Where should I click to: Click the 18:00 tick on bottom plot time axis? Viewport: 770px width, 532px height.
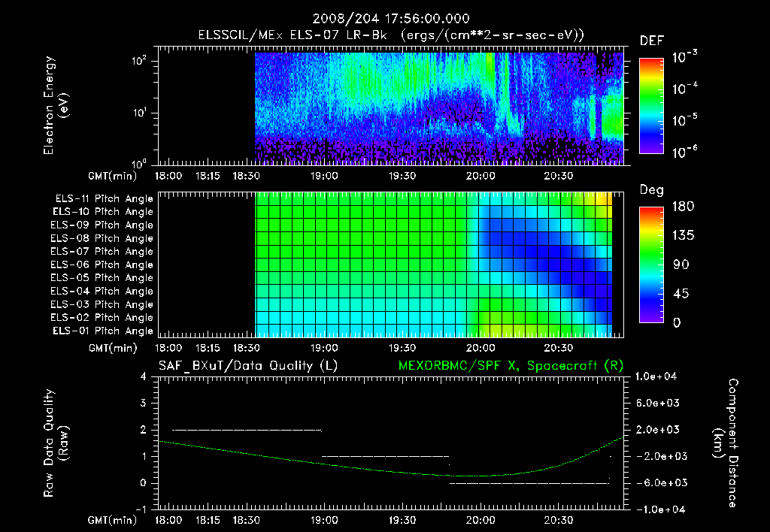(x=168, y=520)
